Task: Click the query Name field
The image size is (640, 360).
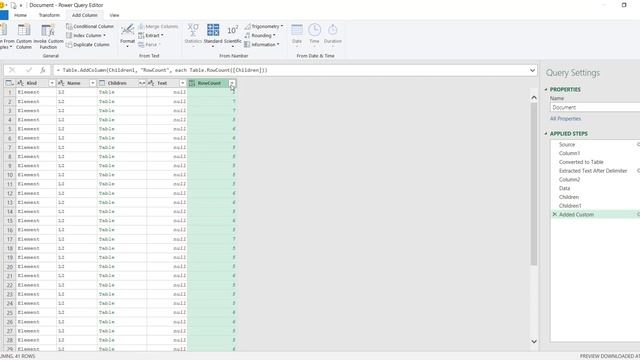Action: (595, 107)
